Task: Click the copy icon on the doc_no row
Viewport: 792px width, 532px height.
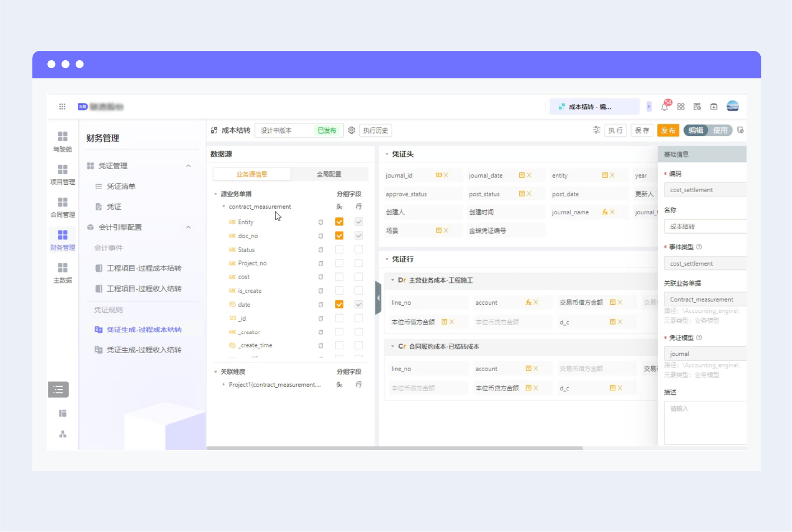Action: coord(320,236)
